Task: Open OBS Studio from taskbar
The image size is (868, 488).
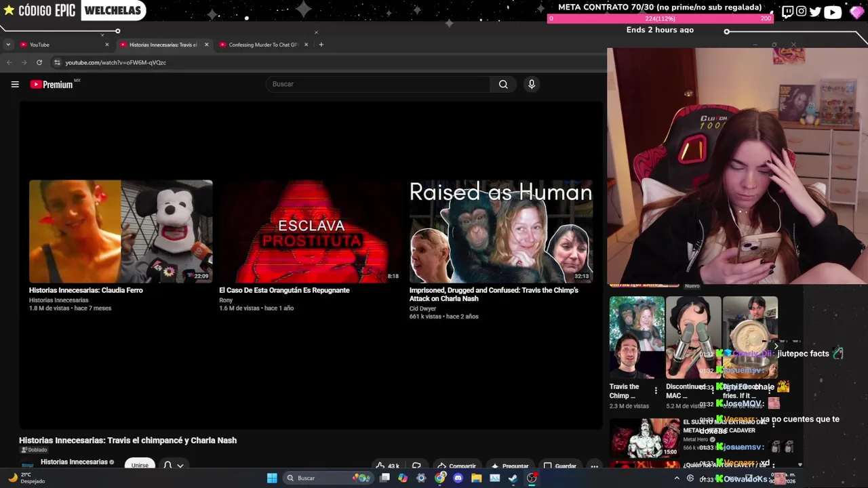Action: point(532,478)
